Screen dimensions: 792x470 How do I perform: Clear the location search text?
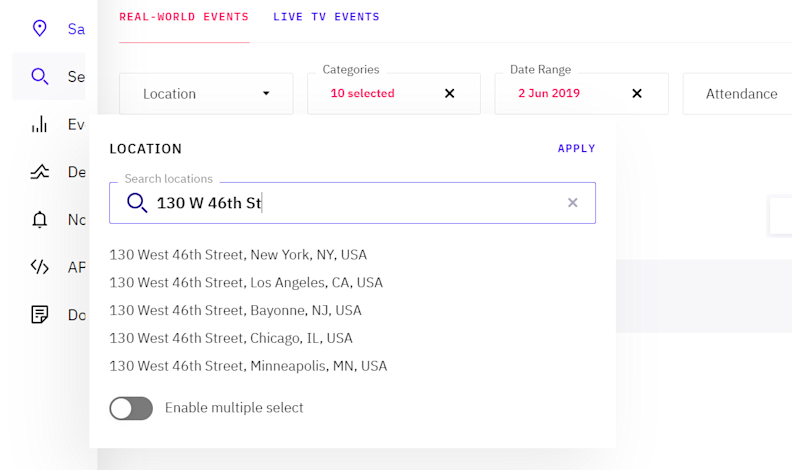pos(573,203)
